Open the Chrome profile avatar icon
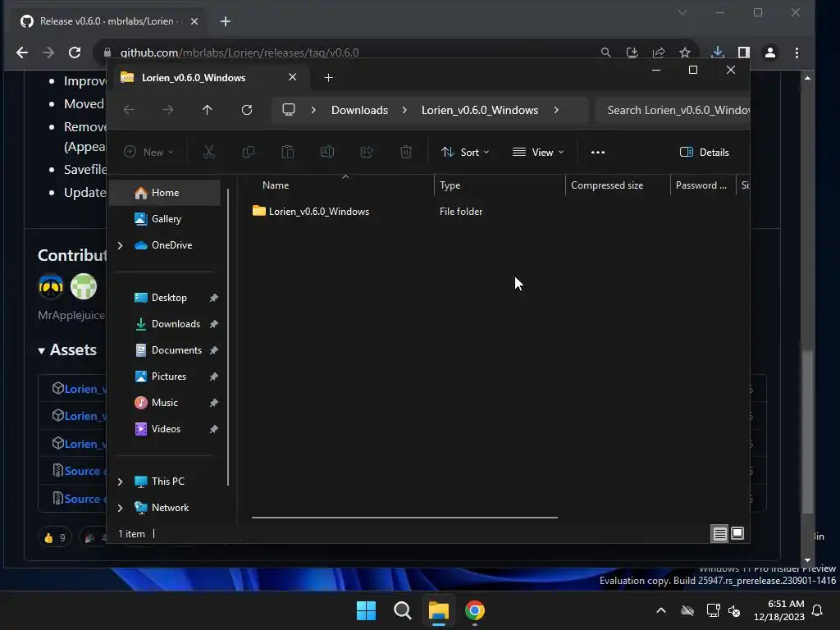The image size is (840, 630). (x=770, y=52)
